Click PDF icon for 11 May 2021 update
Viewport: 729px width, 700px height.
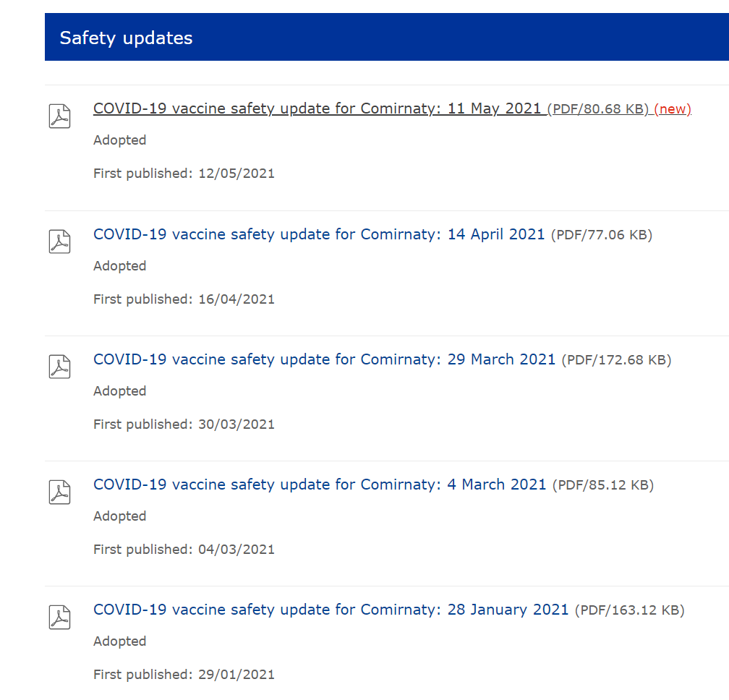click(59, 116)
